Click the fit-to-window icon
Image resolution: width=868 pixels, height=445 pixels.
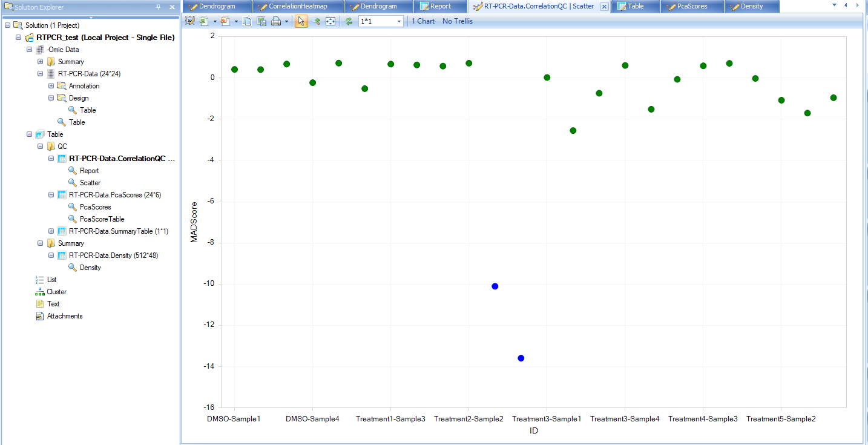pyautogui.click(x=330, y=21)
